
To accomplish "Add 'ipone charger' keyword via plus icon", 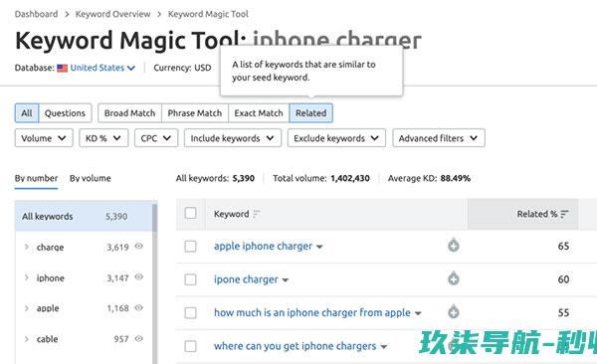I will click(453, 279).
